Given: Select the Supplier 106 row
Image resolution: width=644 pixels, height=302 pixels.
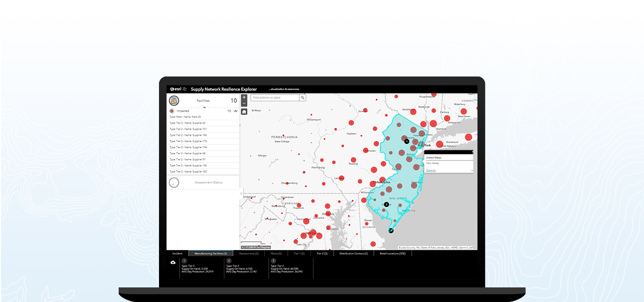Looking at the screenshot, I should coord(203,165).
